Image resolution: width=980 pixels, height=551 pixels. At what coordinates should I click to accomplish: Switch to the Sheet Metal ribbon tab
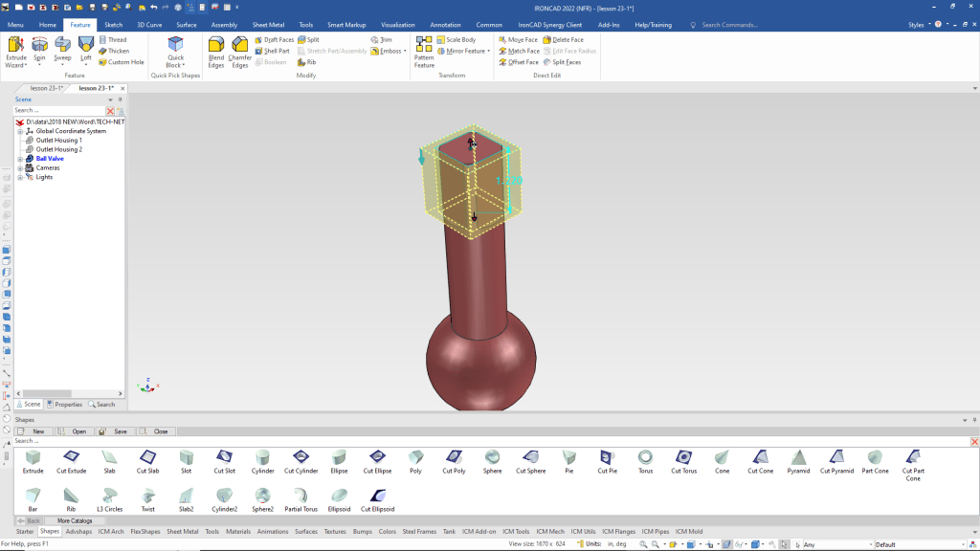(x=268, y=25)
